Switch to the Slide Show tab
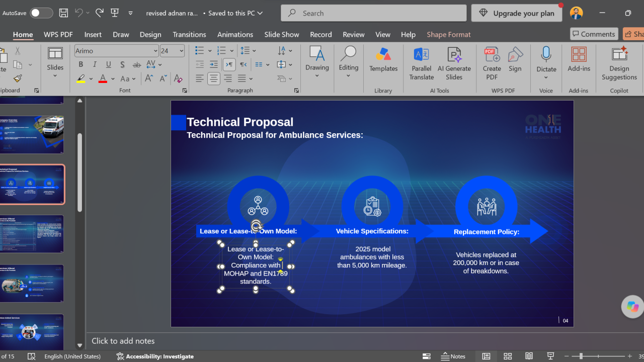This screenshot has height=362, width=644. [282, 34]
